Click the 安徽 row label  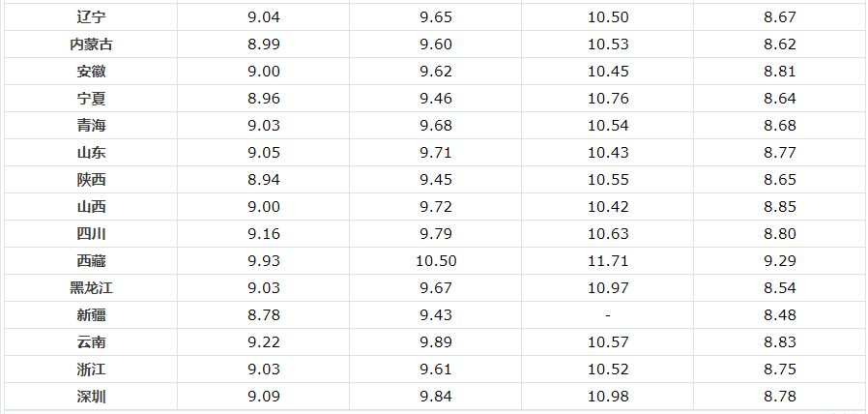point(92,72)
